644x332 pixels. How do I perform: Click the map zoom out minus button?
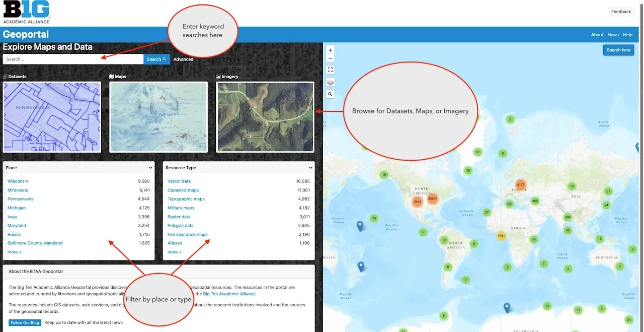tap(330, 58)
